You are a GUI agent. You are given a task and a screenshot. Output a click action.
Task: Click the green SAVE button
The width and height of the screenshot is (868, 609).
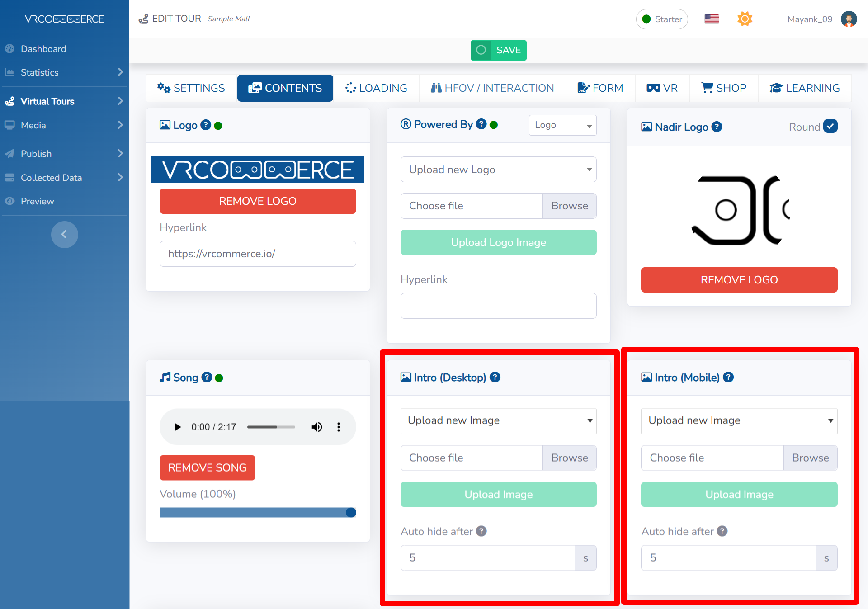498,50
